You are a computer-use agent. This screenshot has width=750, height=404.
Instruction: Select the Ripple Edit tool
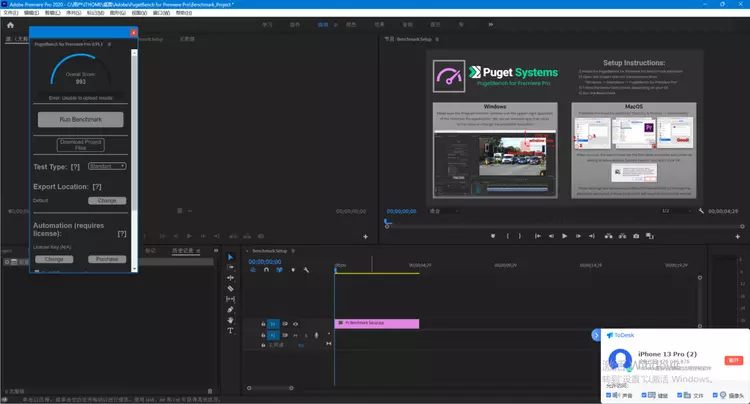230,278
